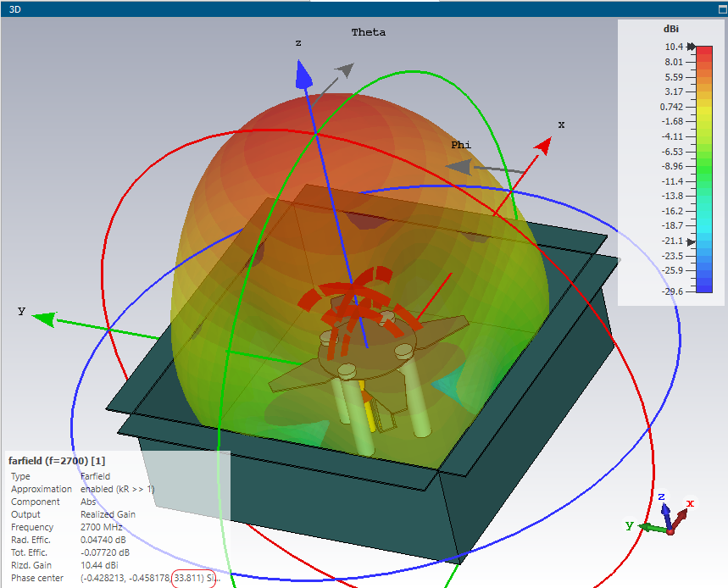Select the 3D window title tab
This screenshot has width=728, height=588.
click(x=15, y=9)
